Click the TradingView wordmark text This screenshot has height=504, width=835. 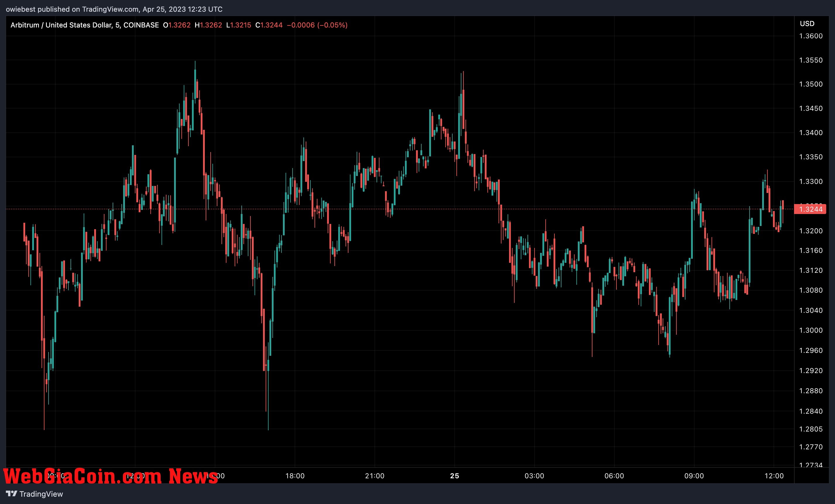(41, 494)
